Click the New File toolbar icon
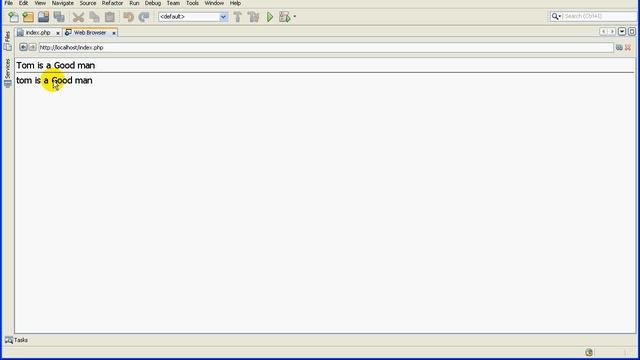 tap(13, 17)
